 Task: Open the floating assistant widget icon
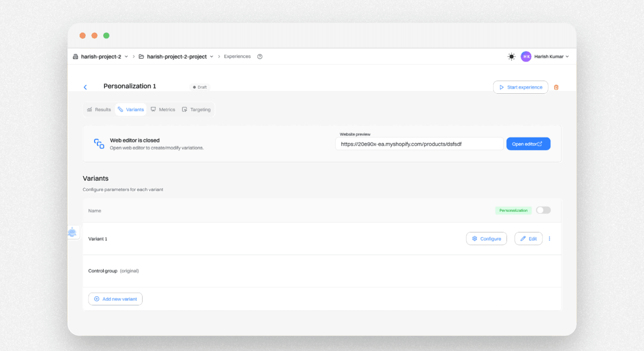[x=72, y=232]
